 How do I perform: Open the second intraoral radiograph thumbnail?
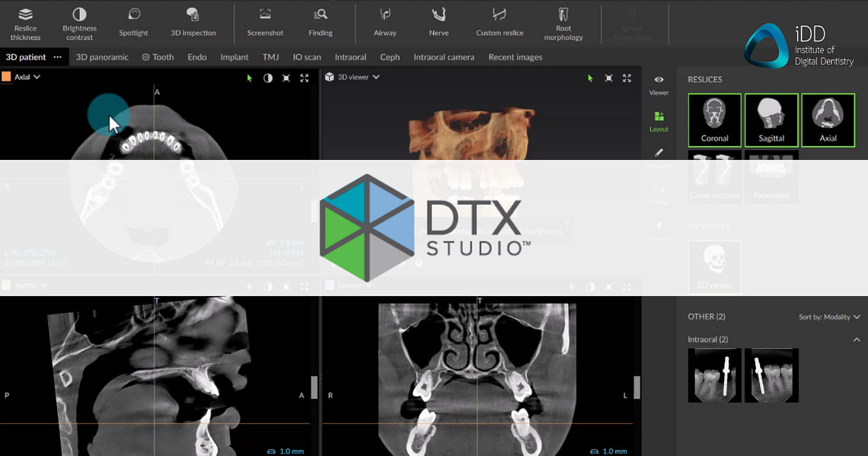pos(771,375)
